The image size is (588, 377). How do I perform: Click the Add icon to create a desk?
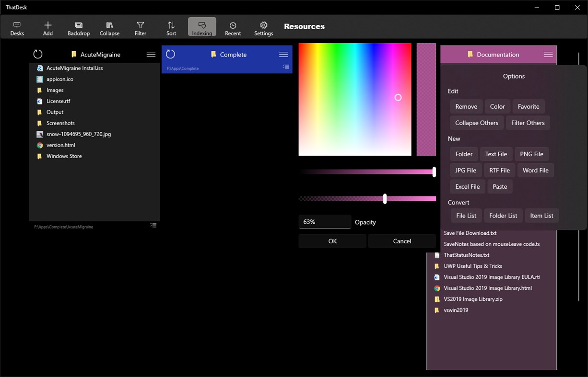click(x=47, y=27)
